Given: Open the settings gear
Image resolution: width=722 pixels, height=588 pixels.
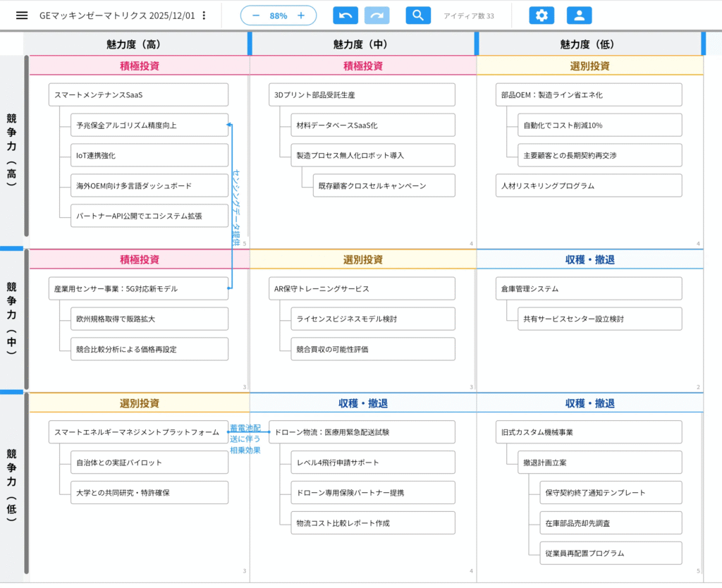Looking at the screenshot, I should coord(541,16).
